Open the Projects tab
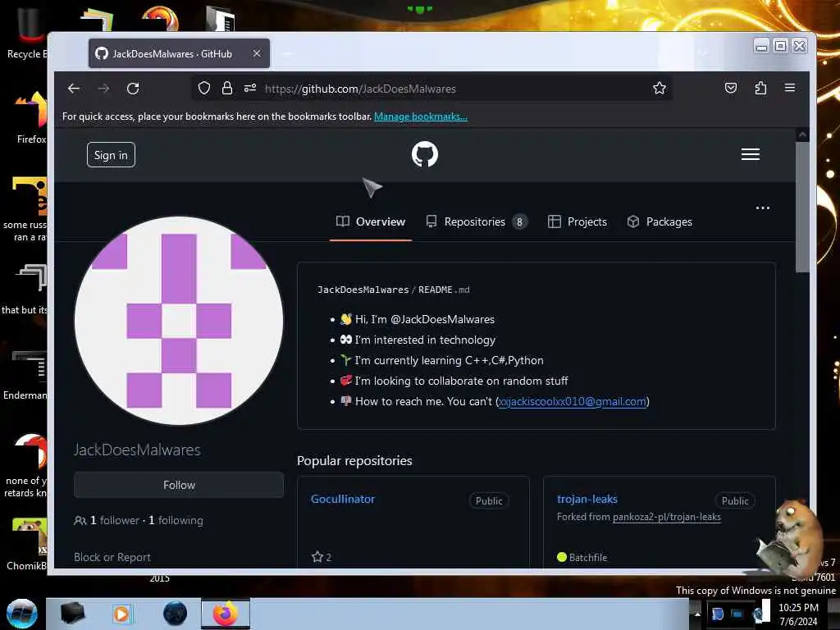Viewport: 840px width, 630px height. click(x=577, y=221)
